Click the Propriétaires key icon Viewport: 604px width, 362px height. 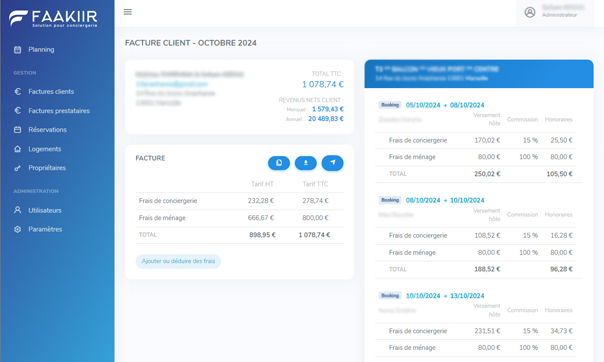pos(17,168)
